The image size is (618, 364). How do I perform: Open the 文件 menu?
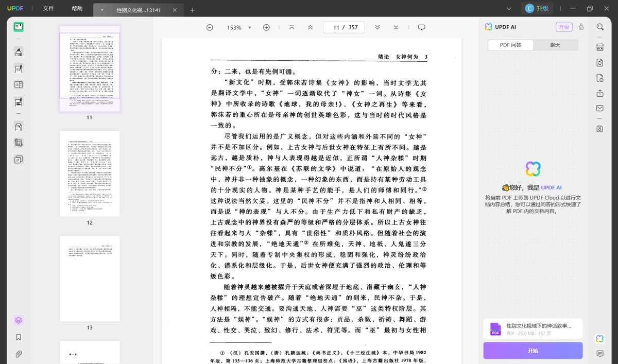pyautogui.click(x=48, y=9)
